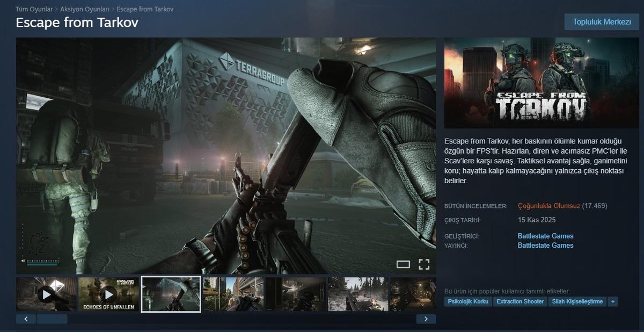Select the Extraction Shooter tag
Viewport: 644px width, 332px height.
point(520,302)
